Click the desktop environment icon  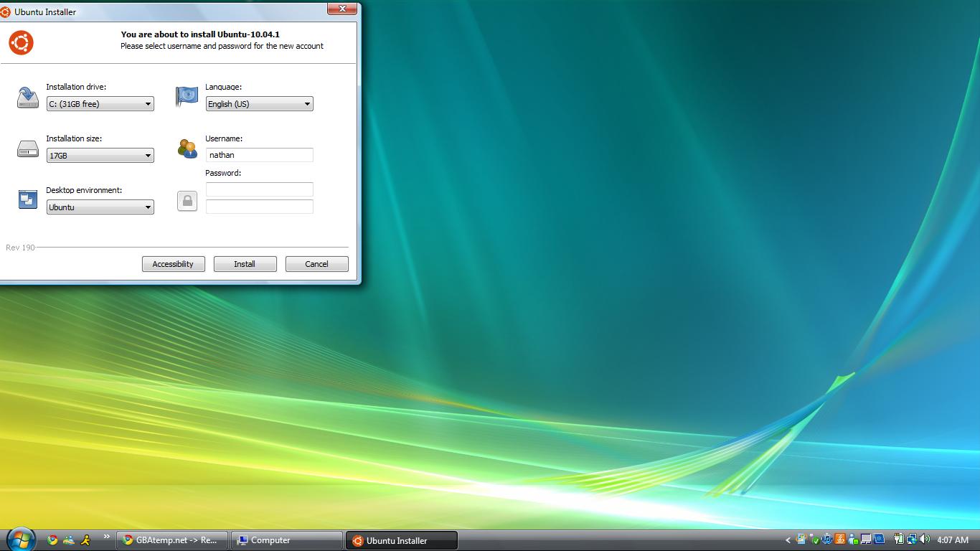pos(27,199)
